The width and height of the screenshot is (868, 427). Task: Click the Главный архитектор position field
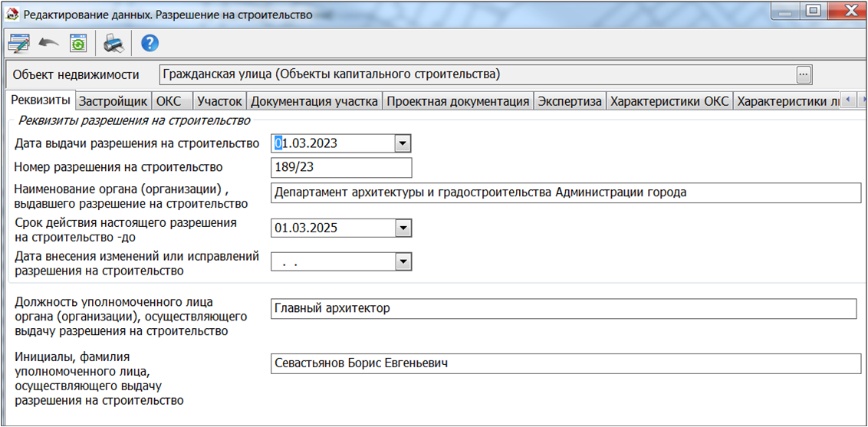tap(564, 309)
